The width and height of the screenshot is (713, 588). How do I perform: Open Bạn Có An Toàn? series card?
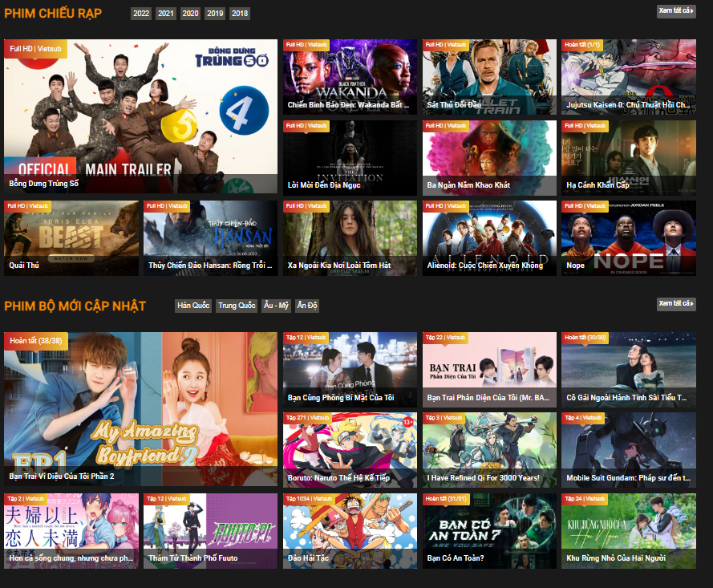pos(489,531)
